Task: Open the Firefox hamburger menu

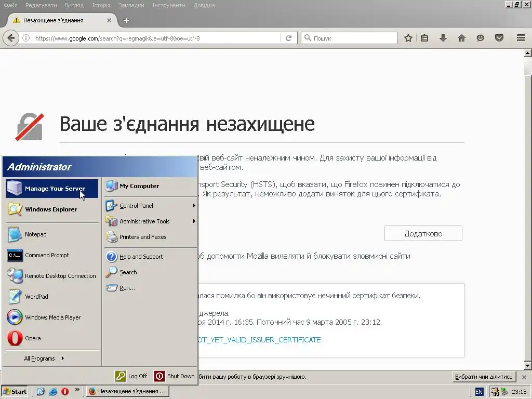Action: click(x=521, y=38)
